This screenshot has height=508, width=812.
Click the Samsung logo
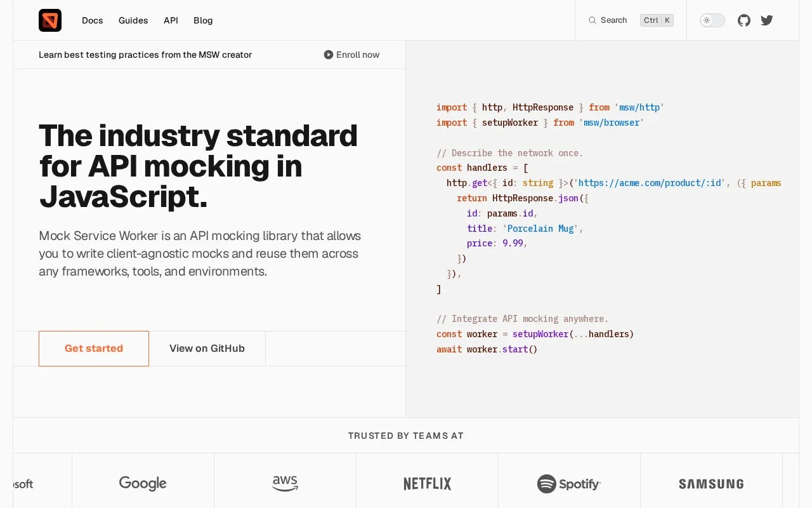[x=711, y=484]
